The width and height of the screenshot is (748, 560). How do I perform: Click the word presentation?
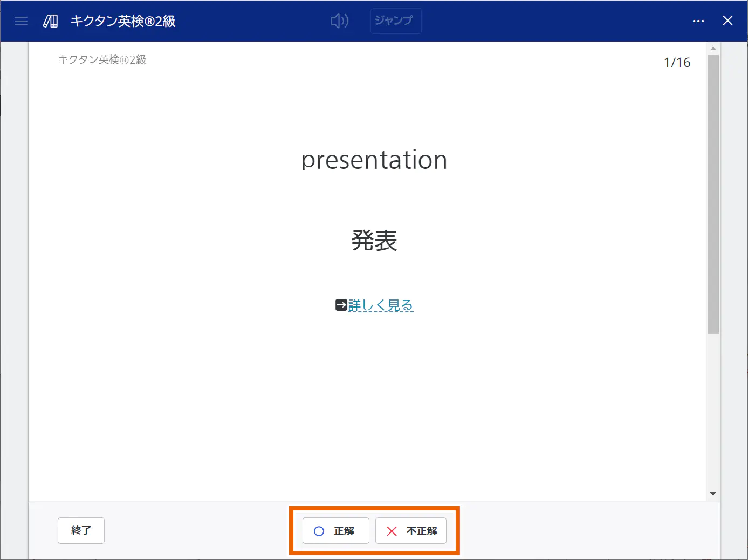pos(374,160)
